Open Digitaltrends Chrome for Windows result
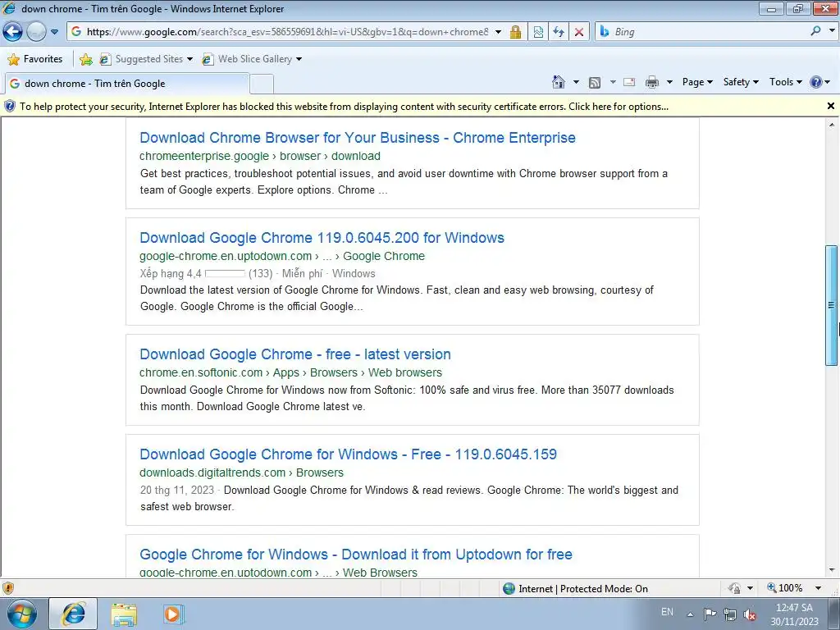 pos(348,454)
